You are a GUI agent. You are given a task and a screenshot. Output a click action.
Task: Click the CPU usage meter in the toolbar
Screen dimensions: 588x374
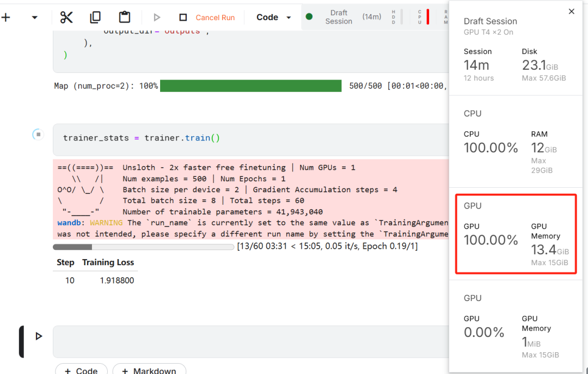coord(423,17)
